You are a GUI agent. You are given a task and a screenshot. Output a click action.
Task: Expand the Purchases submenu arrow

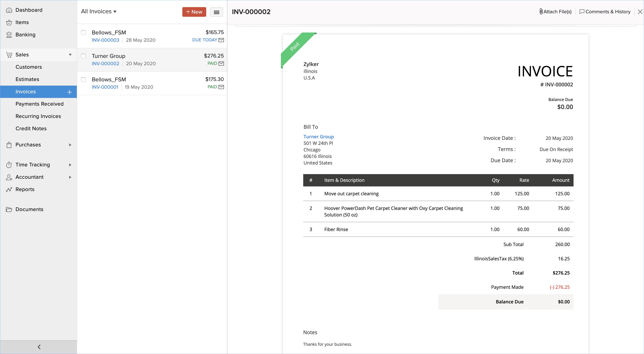point(70,145)
